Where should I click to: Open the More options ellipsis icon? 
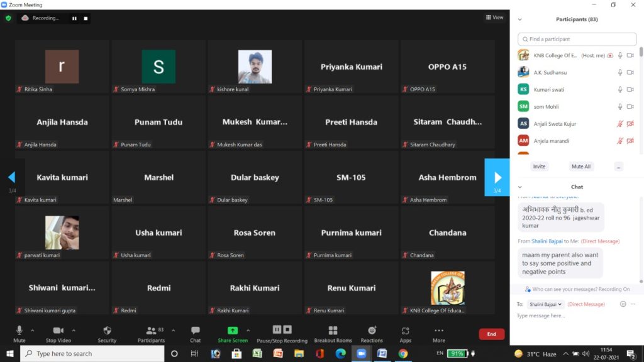pyautogui.click(x=438, y=331)
